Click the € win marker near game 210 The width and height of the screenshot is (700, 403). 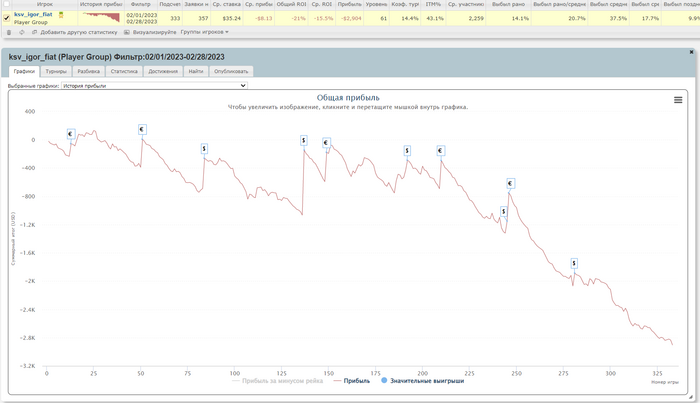(440, 151)
